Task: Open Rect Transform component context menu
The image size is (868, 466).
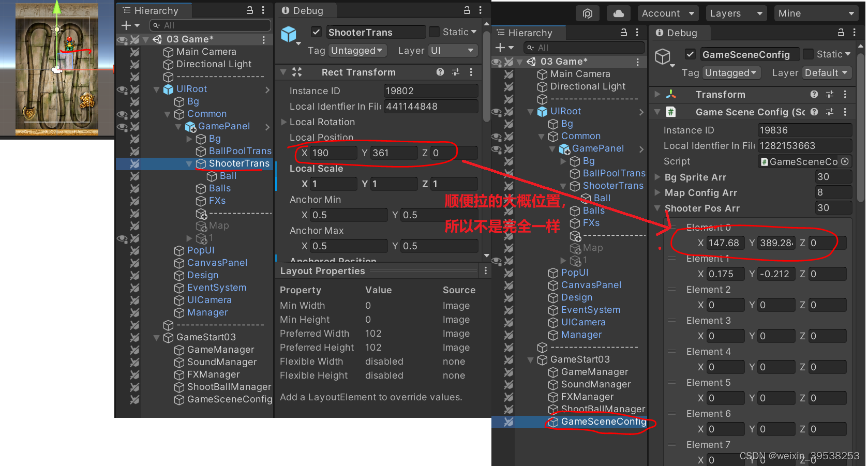Action: point(471,72)
